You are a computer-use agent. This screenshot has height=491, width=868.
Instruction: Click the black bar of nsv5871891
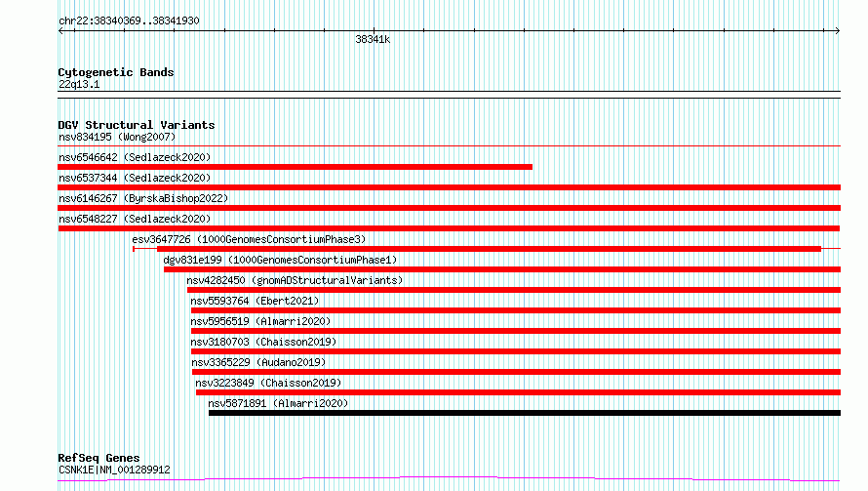click(x=525, y=413)
